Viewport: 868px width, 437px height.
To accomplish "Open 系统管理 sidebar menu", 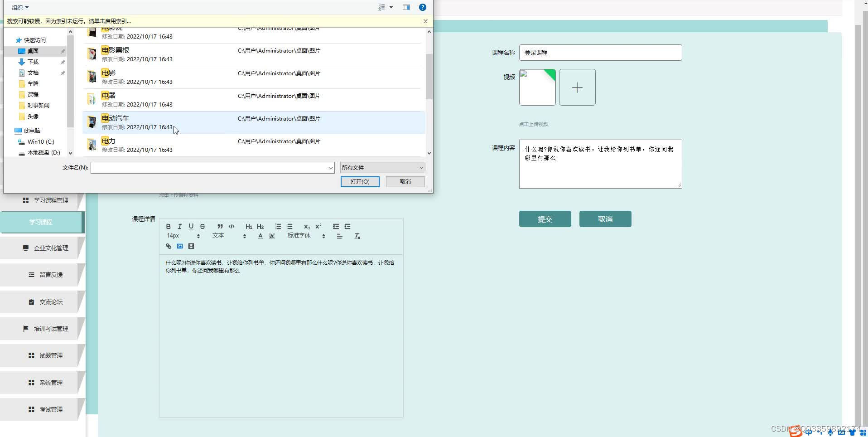I will pos(42,383).
